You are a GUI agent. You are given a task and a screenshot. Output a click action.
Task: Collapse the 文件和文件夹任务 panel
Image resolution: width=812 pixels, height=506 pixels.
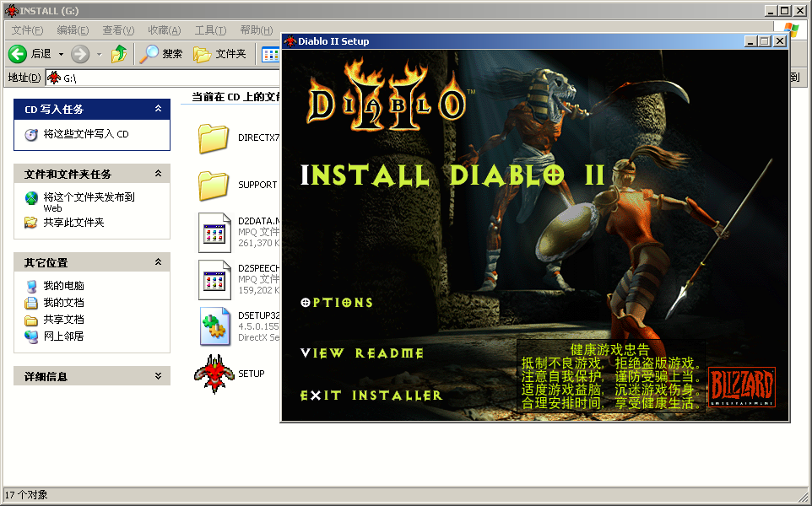(x=158, y=174)
